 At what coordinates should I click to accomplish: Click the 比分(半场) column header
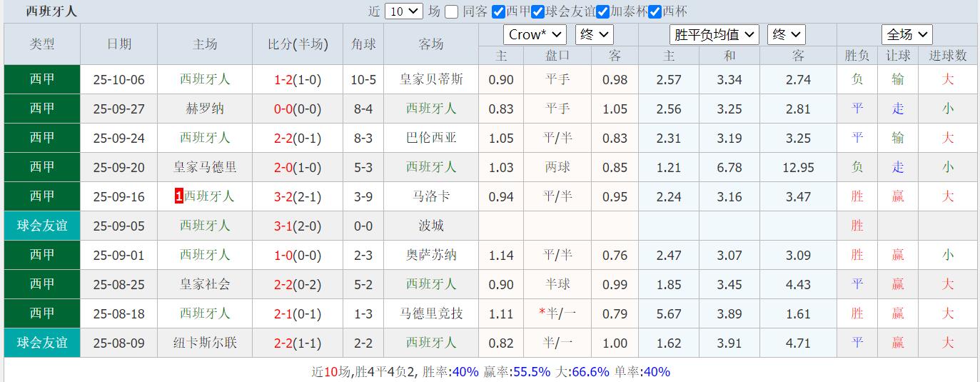298,44
